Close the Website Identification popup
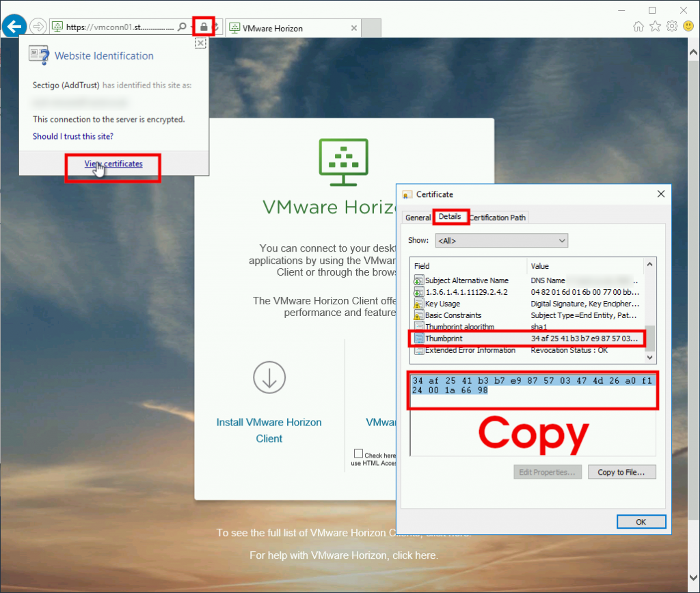Viewport: 700px width, 593px height. 200,43
